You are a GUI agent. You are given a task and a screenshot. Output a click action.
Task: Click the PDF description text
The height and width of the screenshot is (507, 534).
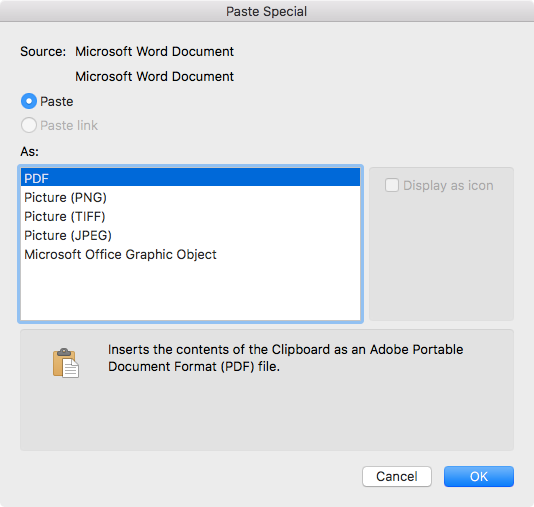tap(285, 358)
